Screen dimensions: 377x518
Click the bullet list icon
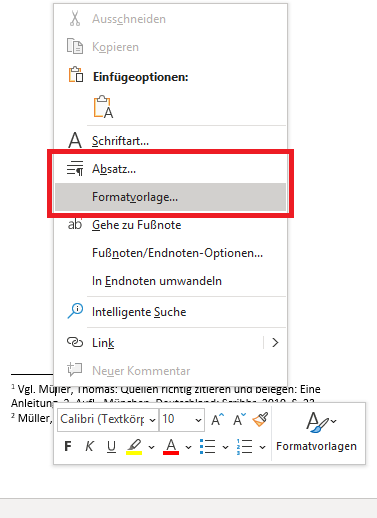click(x=208, y=446)
